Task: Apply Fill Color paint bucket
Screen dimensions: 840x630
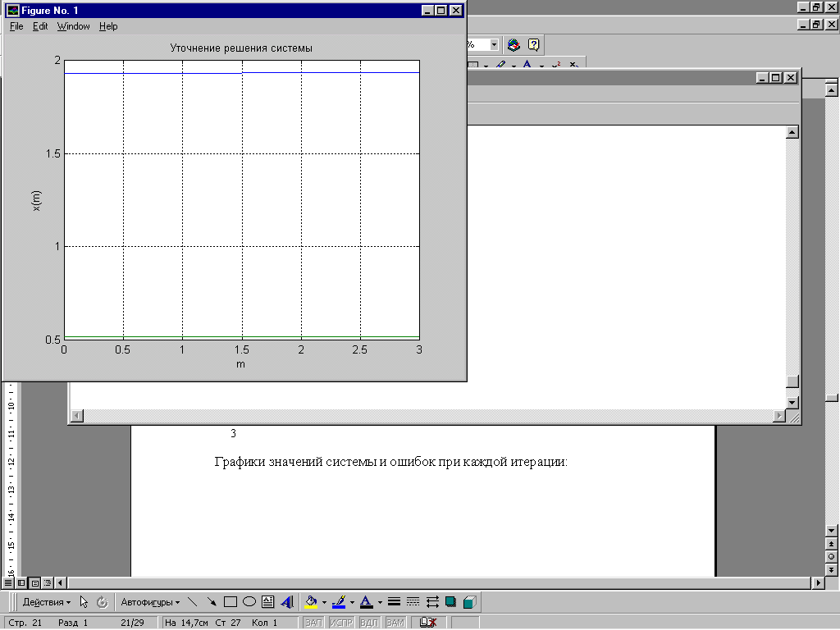Action: pos(311,602)
